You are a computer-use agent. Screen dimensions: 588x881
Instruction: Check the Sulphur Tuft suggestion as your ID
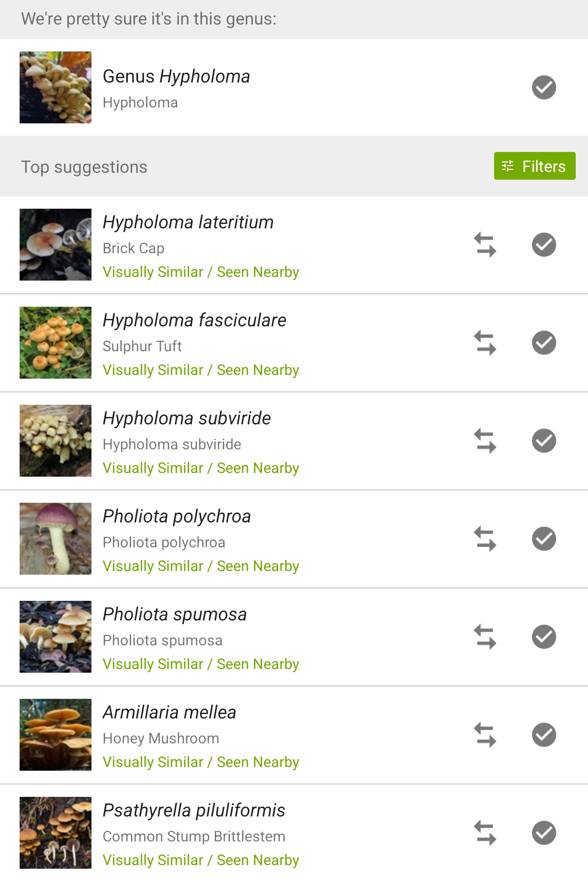pyautogui.click(x=544, y=343)
